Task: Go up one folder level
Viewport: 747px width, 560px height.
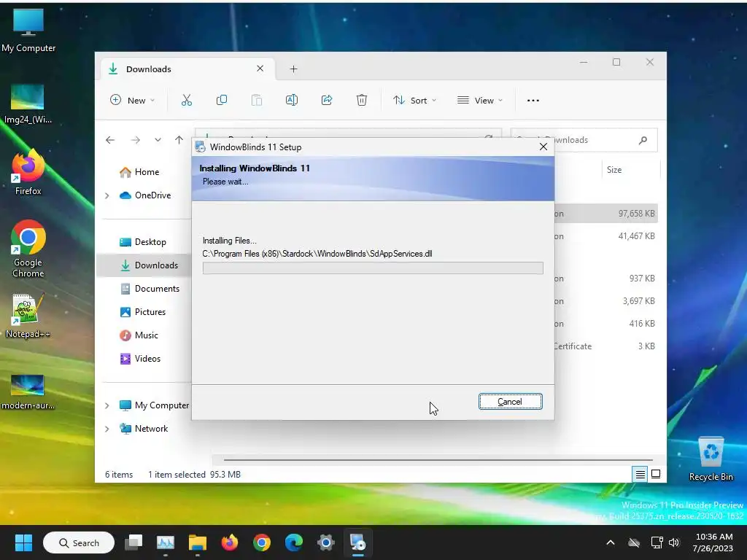Action: click(x=179, y=139)
